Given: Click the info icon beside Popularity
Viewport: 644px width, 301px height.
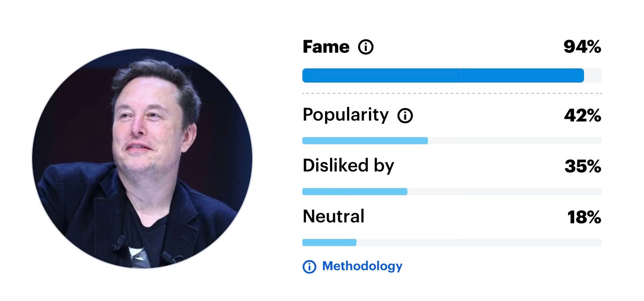Looking at the screenshot, I should (405, 116).
